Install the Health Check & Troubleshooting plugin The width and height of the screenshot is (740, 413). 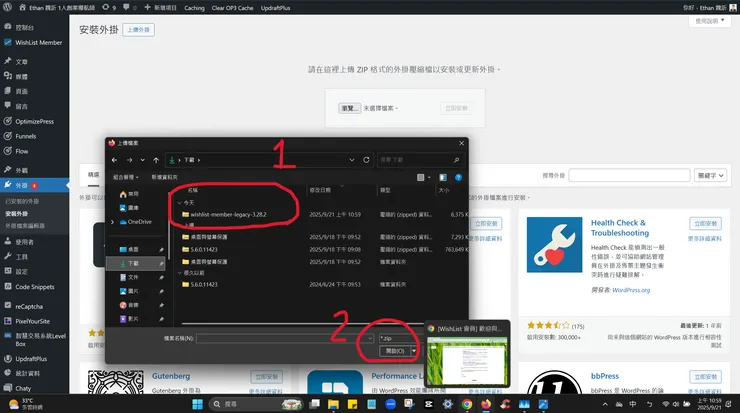pyautogui.click(x=705, y=224)
